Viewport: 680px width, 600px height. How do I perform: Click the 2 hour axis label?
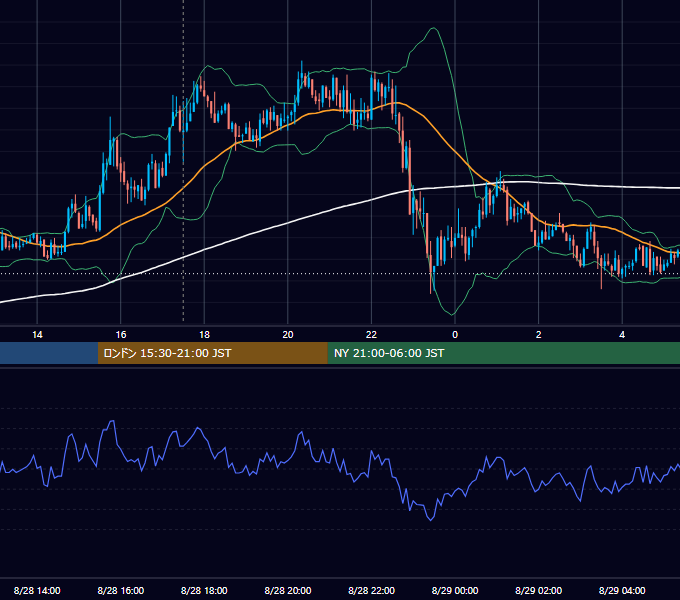[x=539, y=335]
